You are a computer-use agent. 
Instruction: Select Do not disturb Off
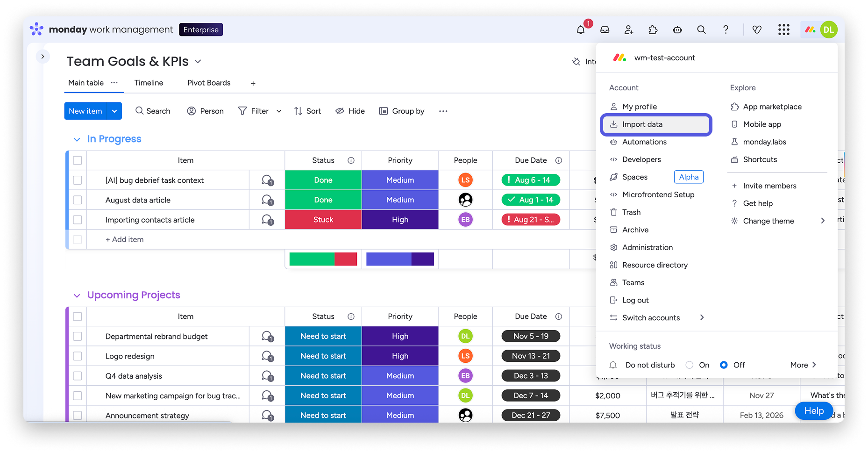coord(724,365)
